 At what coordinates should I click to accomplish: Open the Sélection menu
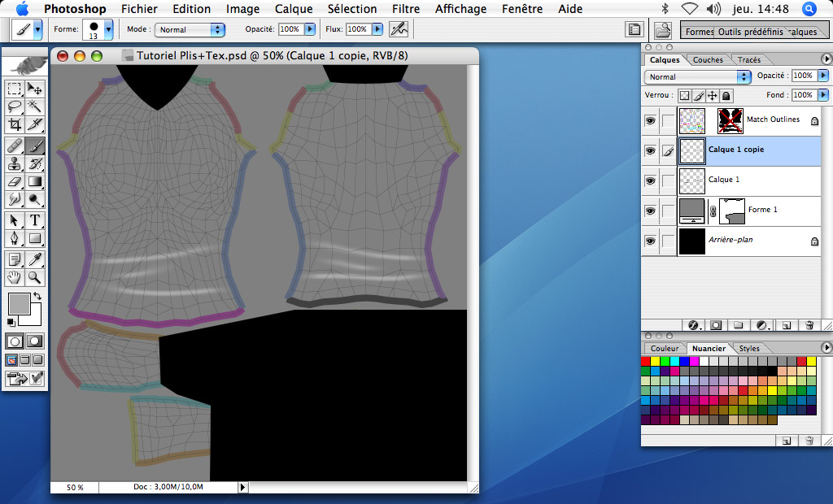pos(352,9)
